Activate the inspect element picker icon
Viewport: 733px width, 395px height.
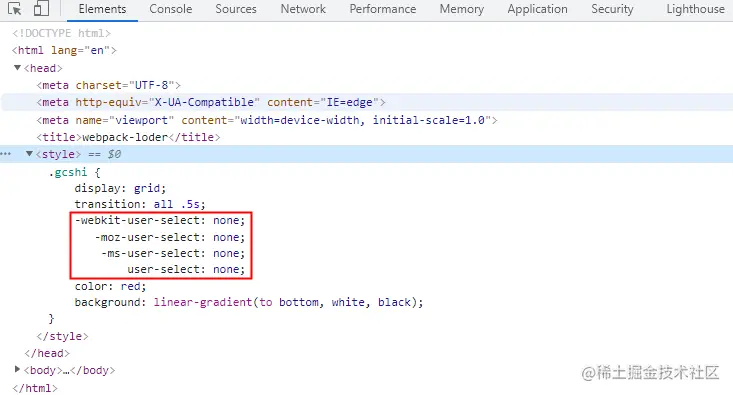tap(14, 9)
